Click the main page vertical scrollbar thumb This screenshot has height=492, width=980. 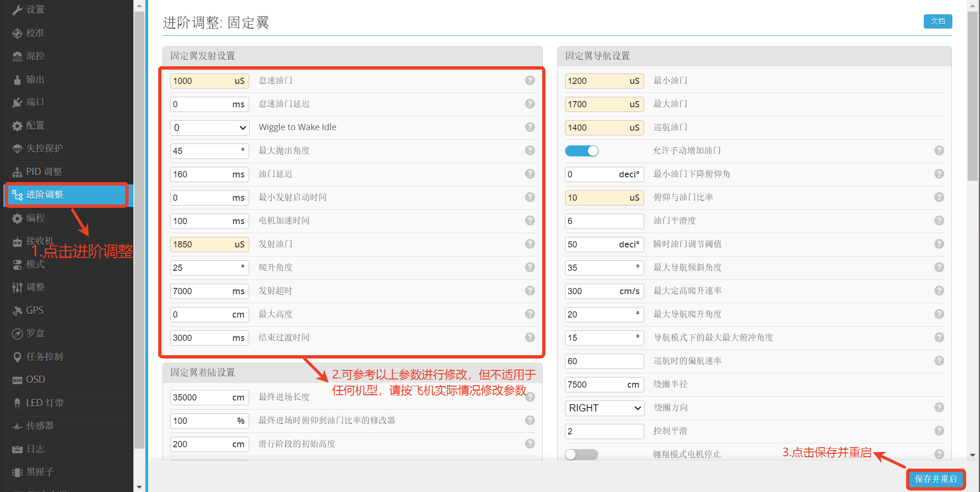pos(972,96)
